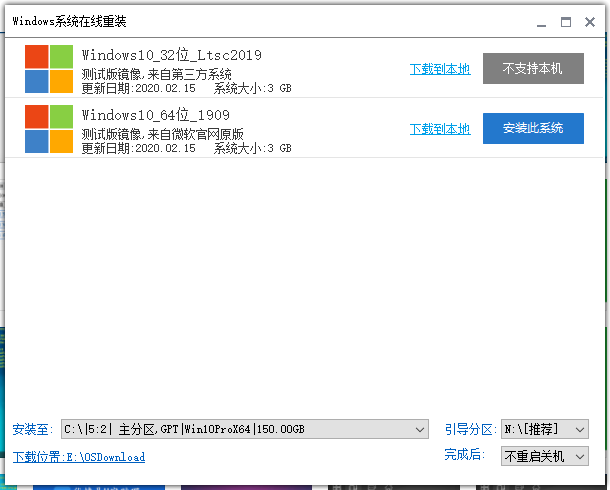Screen dimensions: 610x490
Task: Click 下载到本地 link for Windows10_32位_Ltsc2019
Action: tap(440, 69)
